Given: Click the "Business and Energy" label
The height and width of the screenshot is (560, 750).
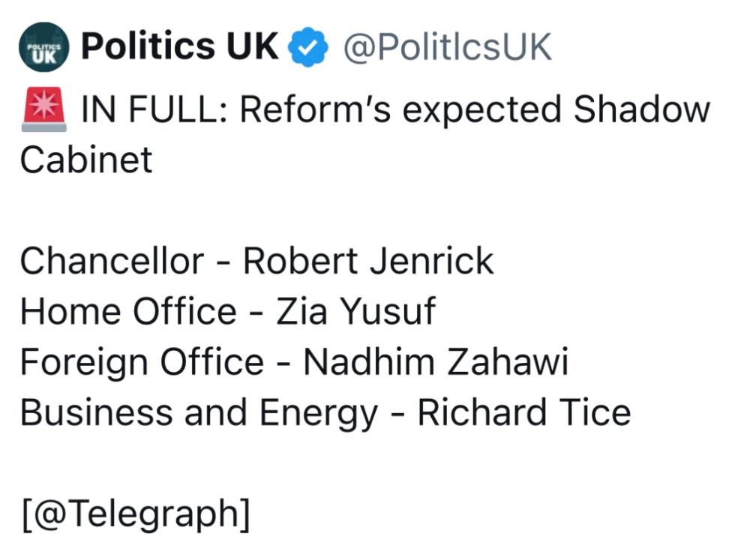Looking at the screenshot, I should [x=199, y=413].
